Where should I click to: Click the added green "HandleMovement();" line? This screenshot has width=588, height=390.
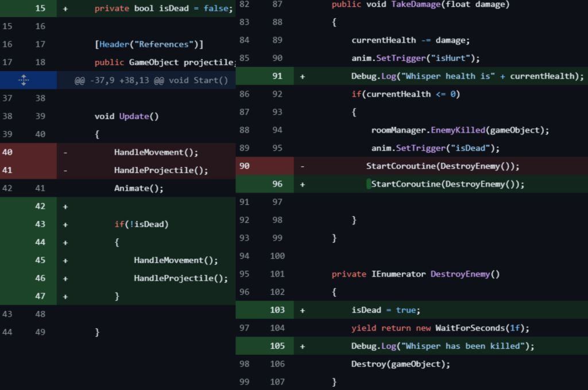click(176, 260)
